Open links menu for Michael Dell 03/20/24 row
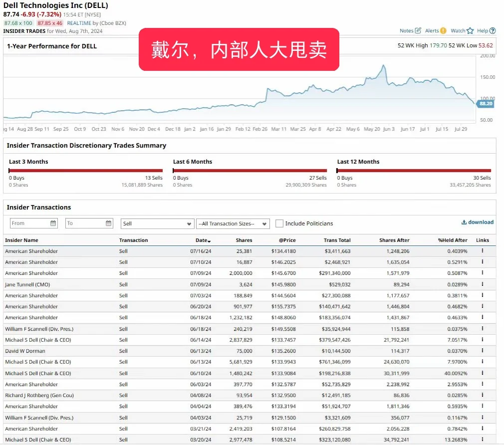The image size is (504, 445). click(483, 439)
